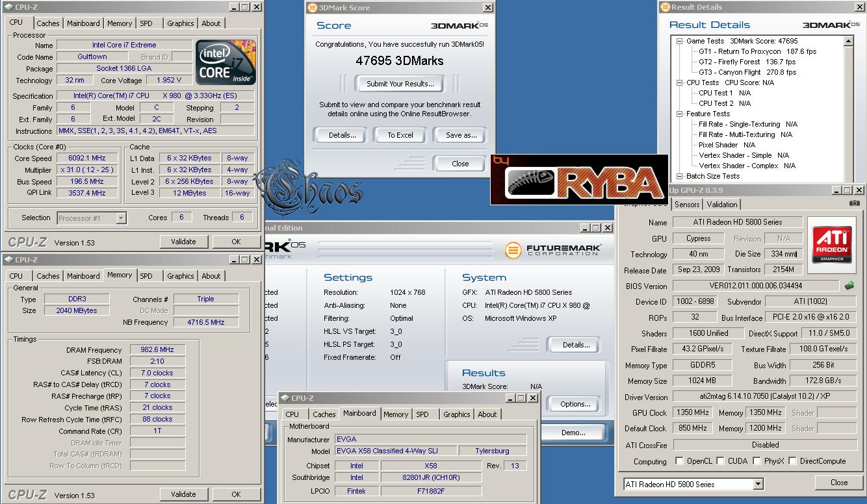Select GT3 - Canyon Flight row

[747, 72]
